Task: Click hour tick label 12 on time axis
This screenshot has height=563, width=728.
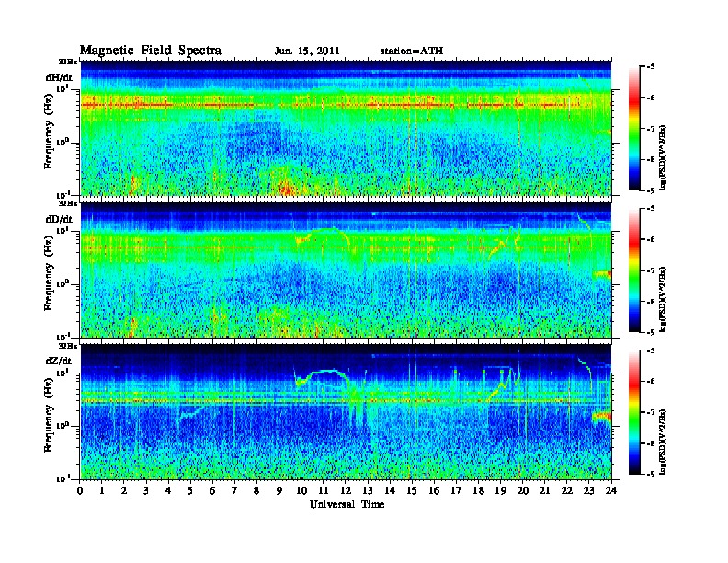Action: click(x=346, y=490)
